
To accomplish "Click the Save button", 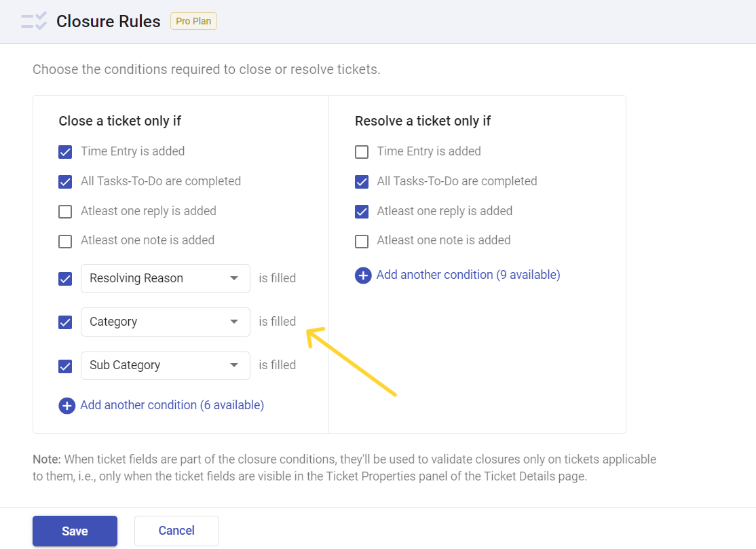I will tap(75, 531).
